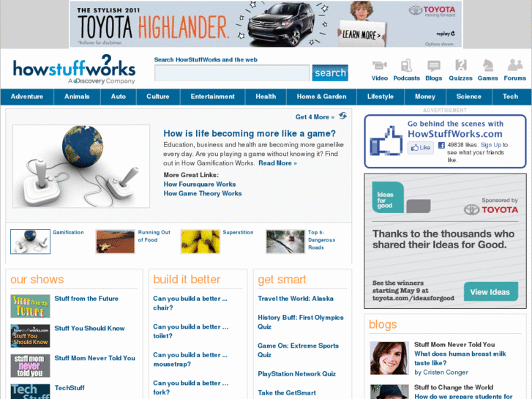Click the Read More link
532x399 pixels.
[277, 163]
